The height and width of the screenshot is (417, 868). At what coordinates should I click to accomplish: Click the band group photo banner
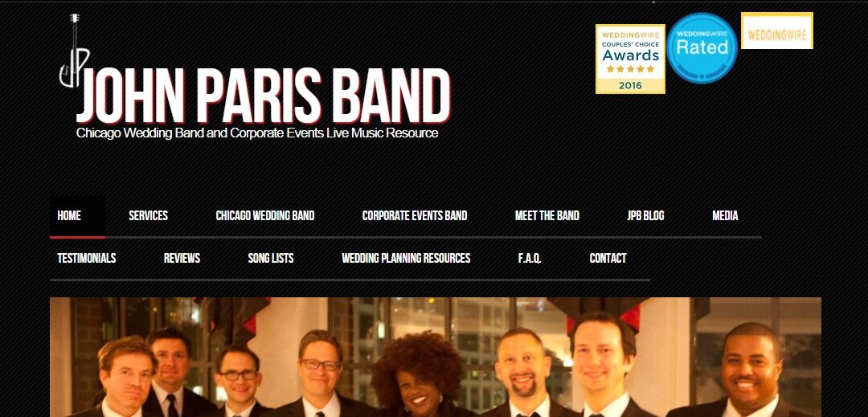tap(435, 358)
